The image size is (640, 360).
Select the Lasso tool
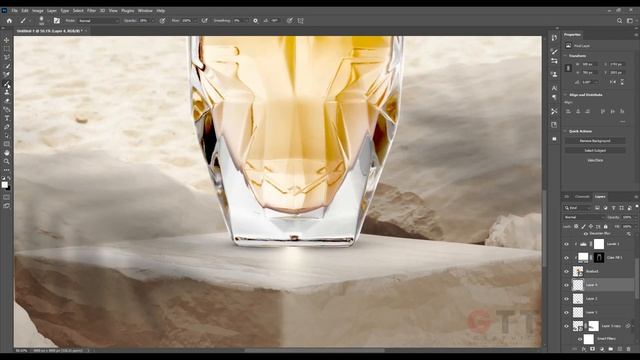[7, 57]
